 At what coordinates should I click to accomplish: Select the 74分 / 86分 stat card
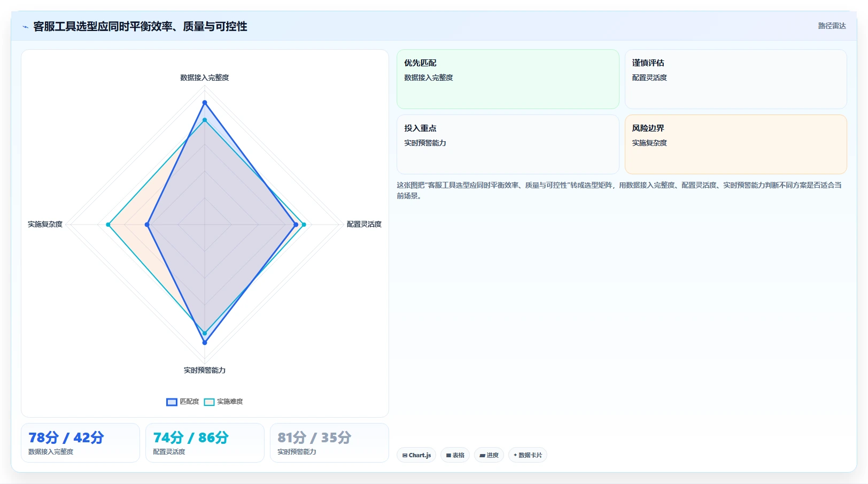205,443
